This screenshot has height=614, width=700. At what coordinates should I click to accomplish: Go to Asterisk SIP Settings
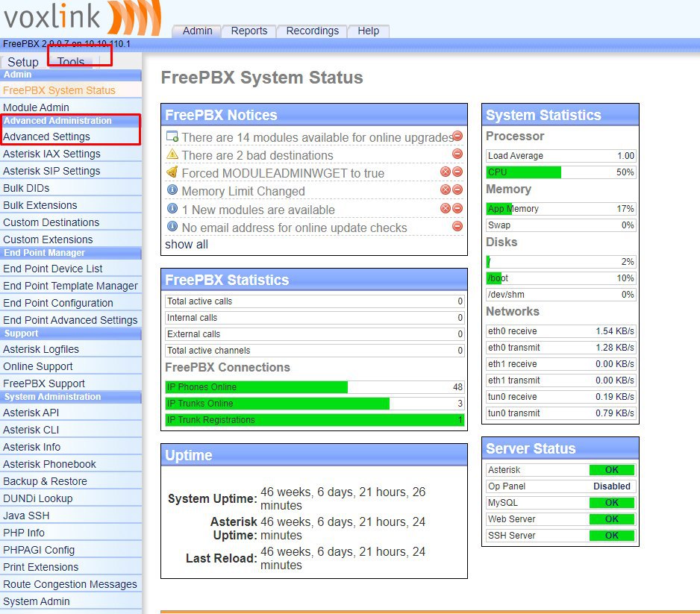71,171
